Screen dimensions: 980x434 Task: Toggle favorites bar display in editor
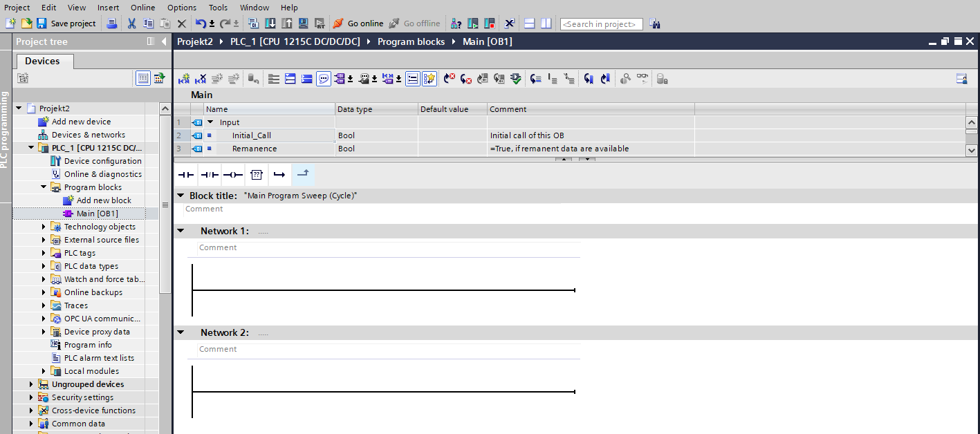[429, 79]
